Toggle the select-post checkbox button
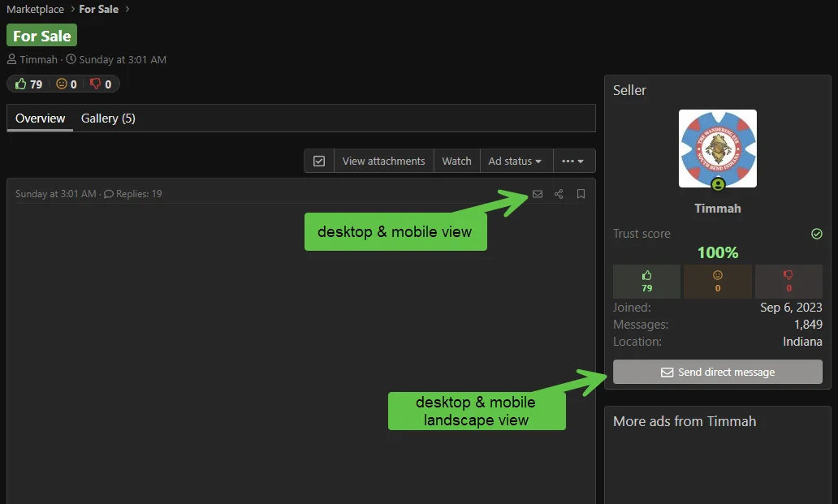 (x=319, y=161)
